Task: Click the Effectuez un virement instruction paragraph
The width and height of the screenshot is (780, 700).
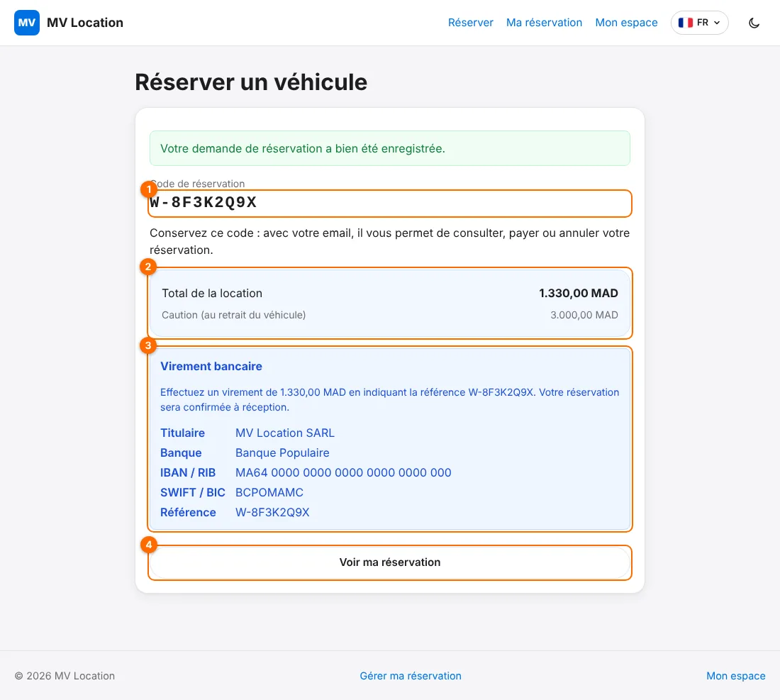Action: (389, 399)
